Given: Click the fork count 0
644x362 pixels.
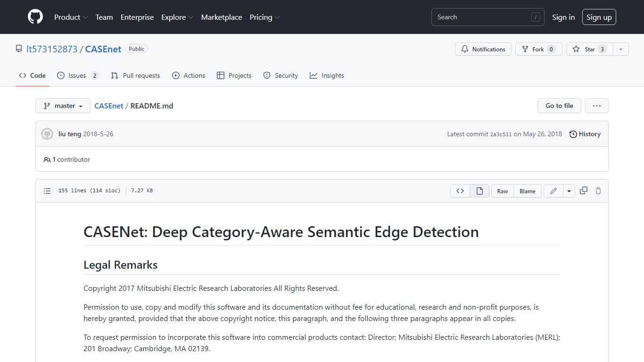Looking at the screenshot, I should pos(551,49).
